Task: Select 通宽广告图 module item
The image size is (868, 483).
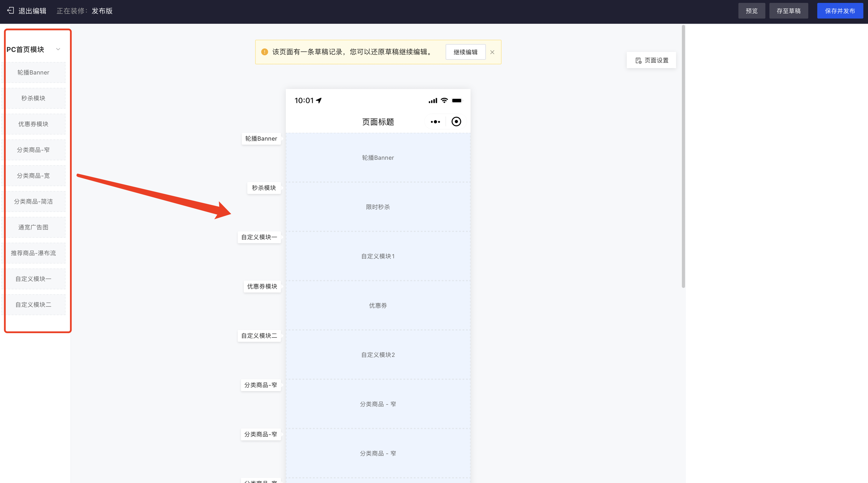Action: 33,227
